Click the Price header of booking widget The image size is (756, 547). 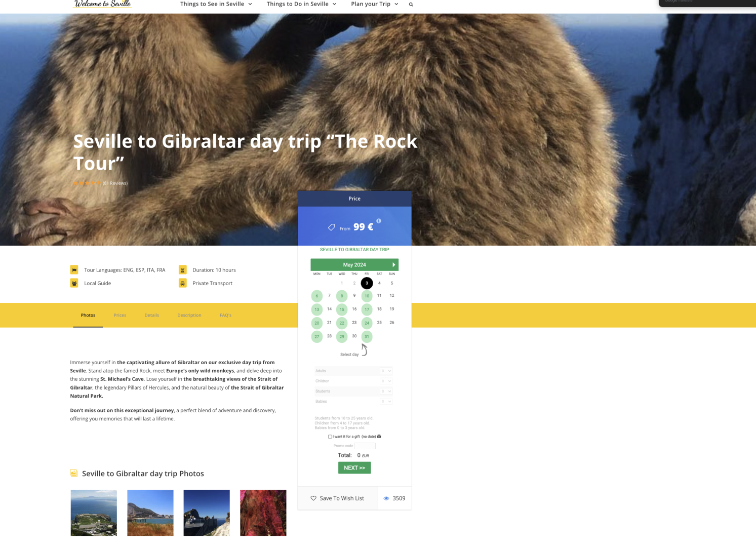click(x=354, y=199)
